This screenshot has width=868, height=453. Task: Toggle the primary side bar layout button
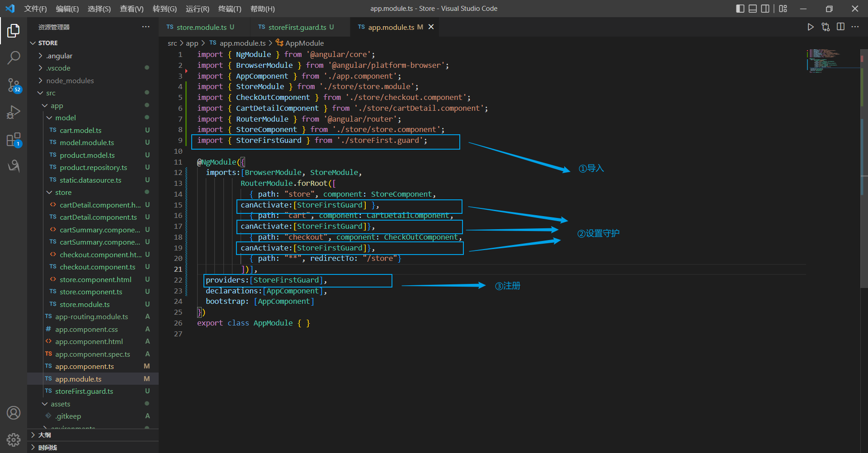pos(740,9)
